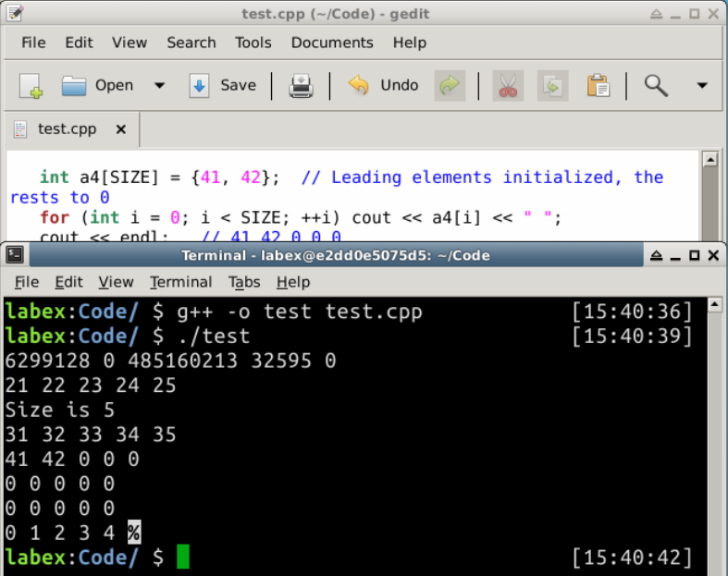Click the Undo arrow icon
Image resolution: width=728 pixels, height=576 pixels.
358,86
